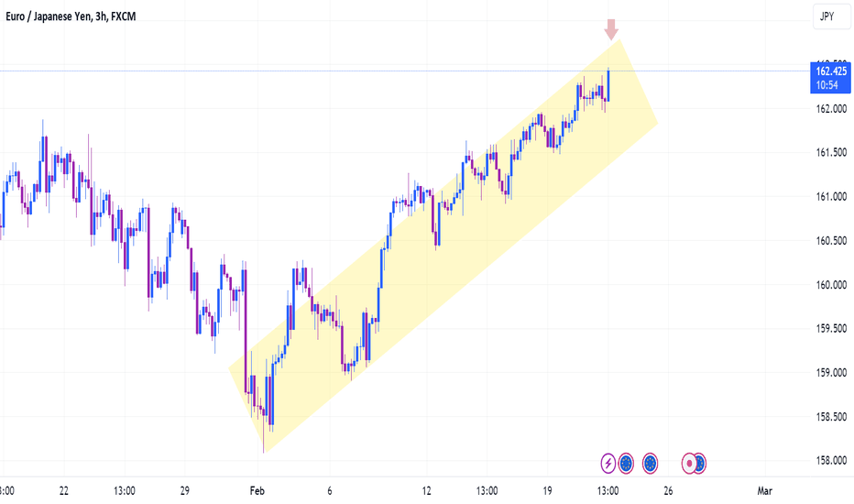Select the latest blue candle at 162.425
Image resolution: width=854 pixels, height=504 pixels.
point(608,85)
